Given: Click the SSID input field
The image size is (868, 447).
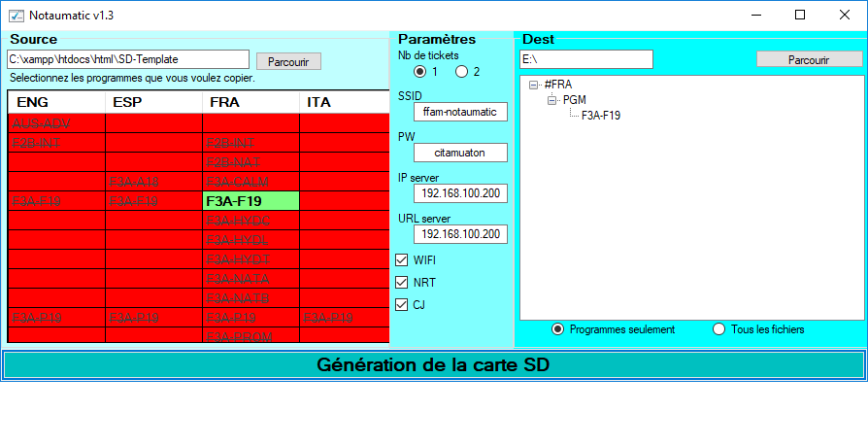Looking at the screenshot, I should tap(460, 112).
